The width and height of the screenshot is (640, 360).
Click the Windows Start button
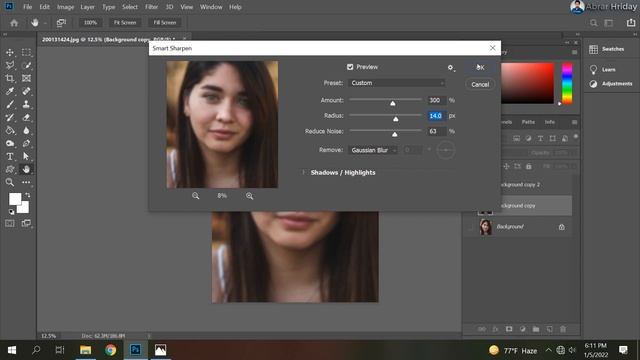tap(12, 350)
